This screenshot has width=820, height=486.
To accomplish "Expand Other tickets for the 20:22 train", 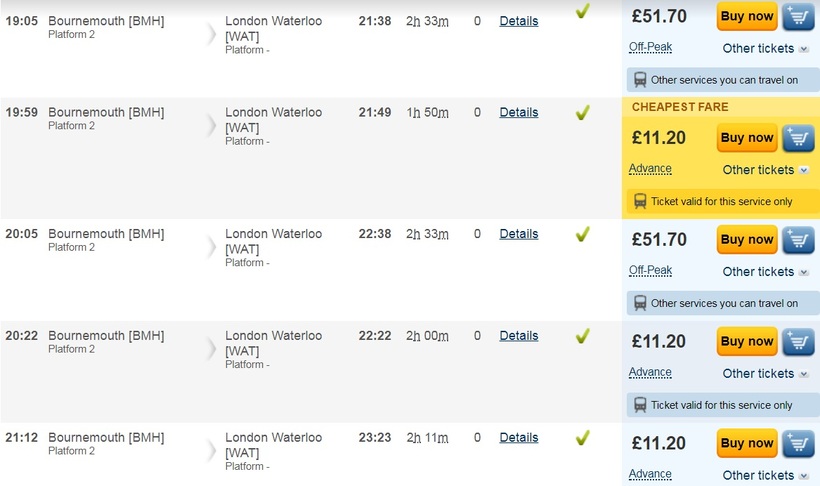I will pos(765,374).
